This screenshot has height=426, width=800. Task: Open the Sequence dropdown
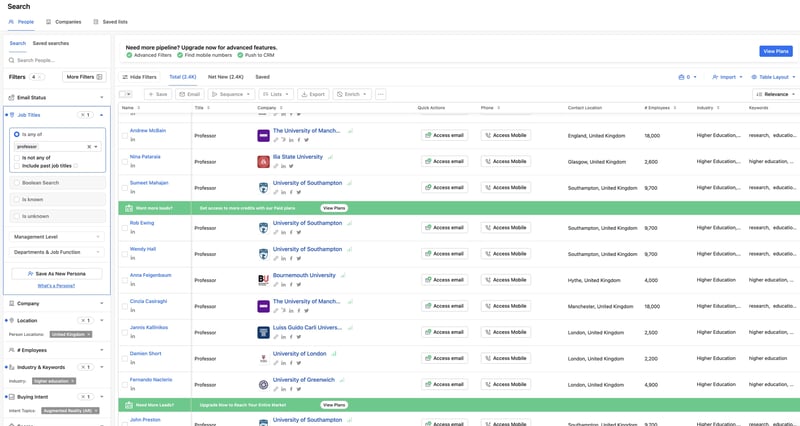(x=231, y=94)
